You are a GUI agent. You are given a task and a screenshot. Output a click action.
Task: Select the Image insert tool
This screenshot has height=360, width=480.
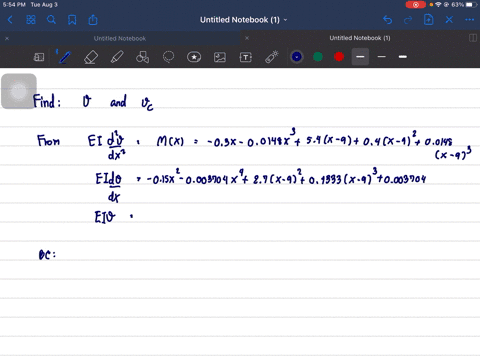pyautogui.click(x=220, y=57)
